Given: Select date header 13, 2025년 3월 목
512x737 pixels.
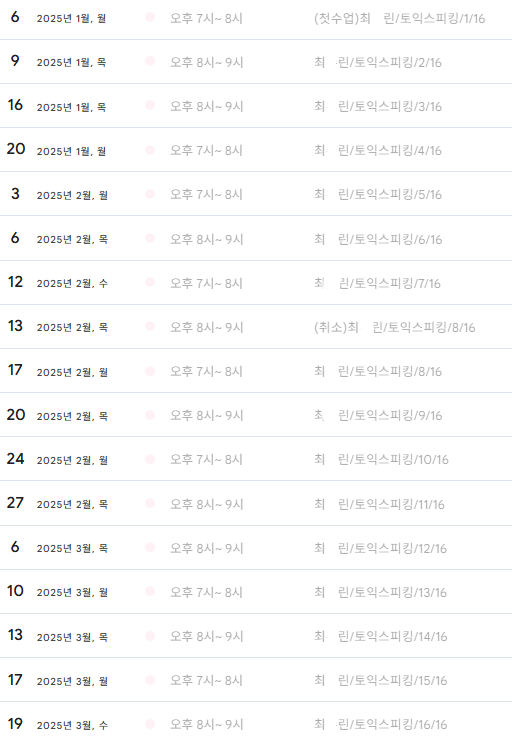Looking at the screenshot, I should pyautogui.click(x=57, y=636).
